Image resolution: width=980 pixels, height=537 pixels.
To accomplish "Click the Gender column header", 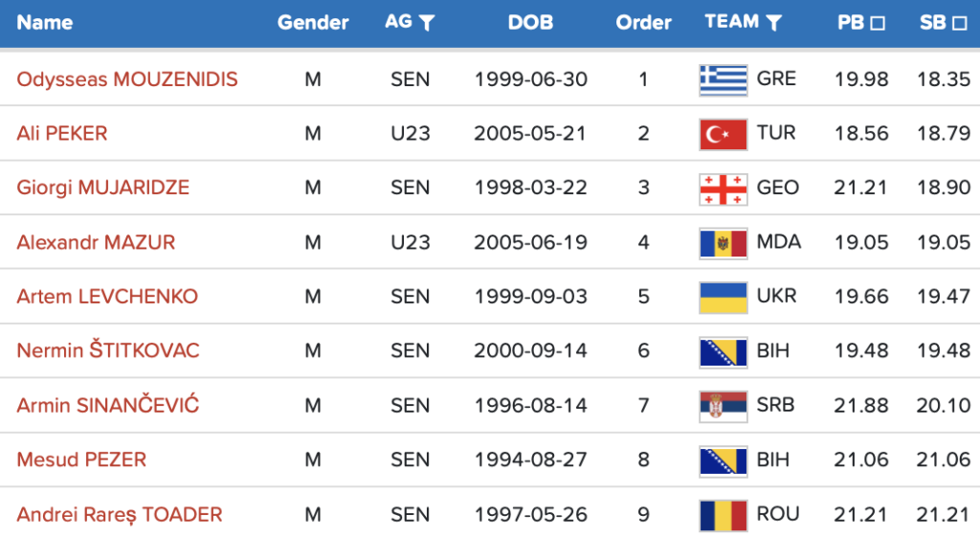I will tap(313, 23).
